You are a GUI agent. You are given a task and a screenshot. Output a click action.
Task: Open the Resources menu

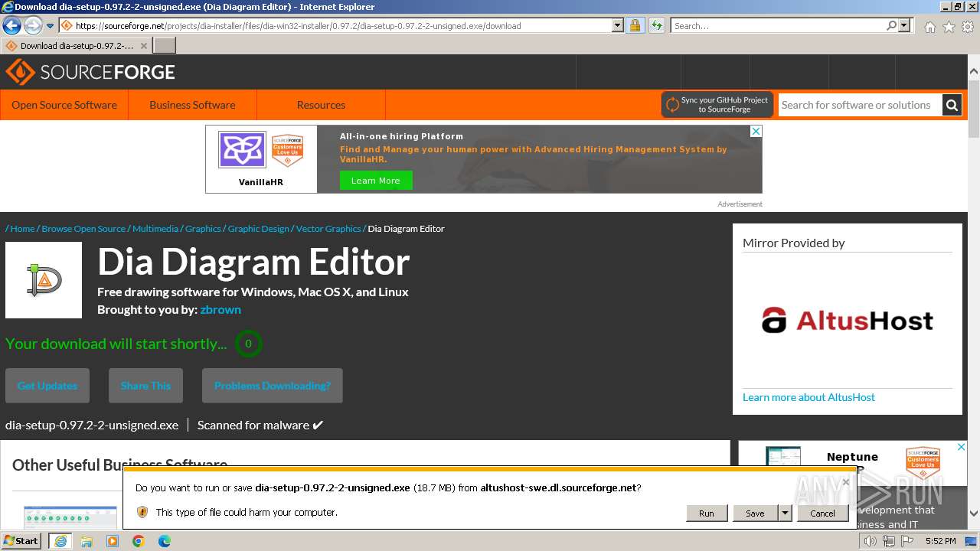coord(321,105)
